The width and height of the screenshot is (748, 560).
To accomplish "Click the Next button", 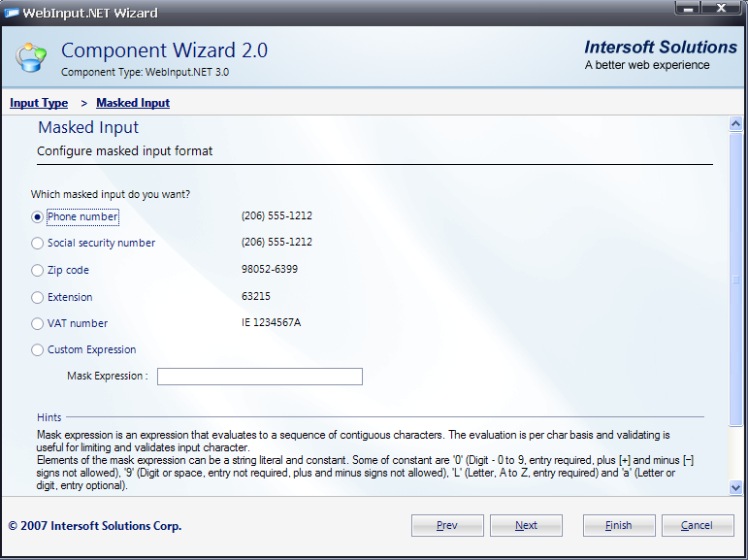I will (526, 525).
